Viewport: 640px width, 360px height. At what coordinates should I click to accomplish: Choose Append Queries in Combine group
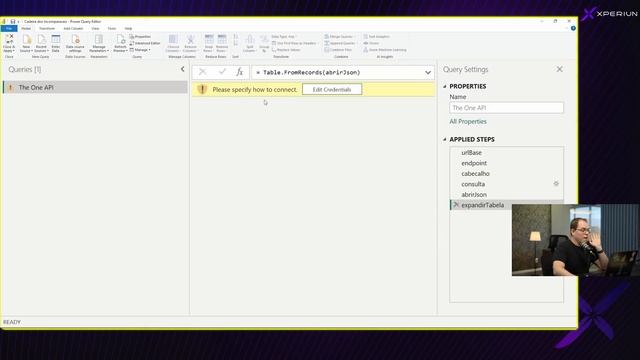(x=340, y=43)
